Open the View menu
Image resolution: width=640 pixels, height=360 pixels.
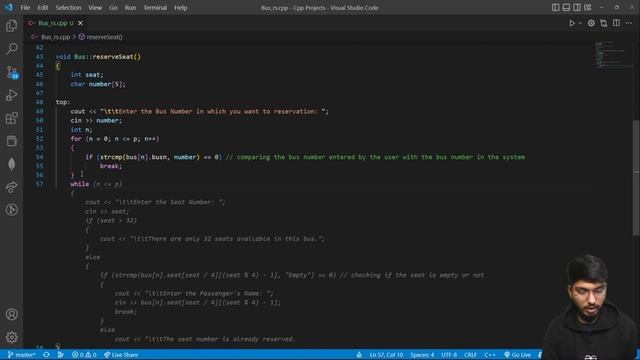pos(95,8)
